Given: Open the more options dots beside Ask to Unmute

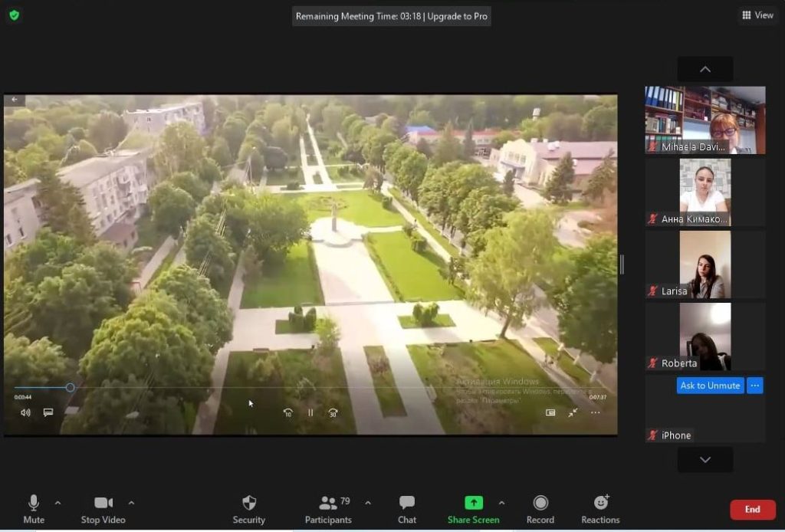Looking at the screenshot, I should coord(755,386).
